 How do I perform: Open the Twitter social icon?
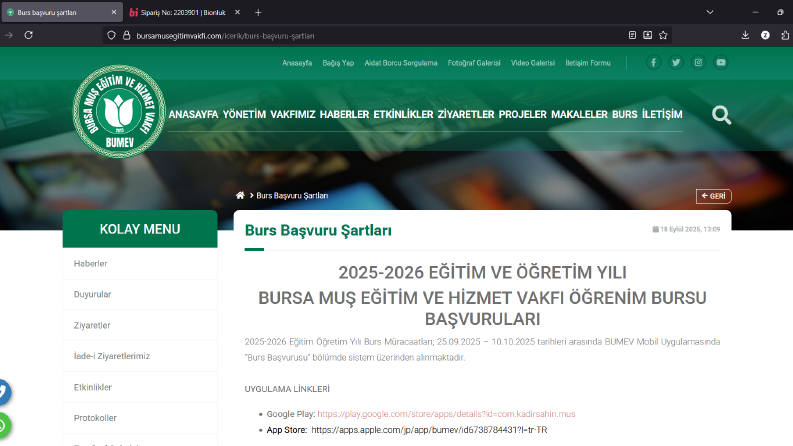point(676,63)
